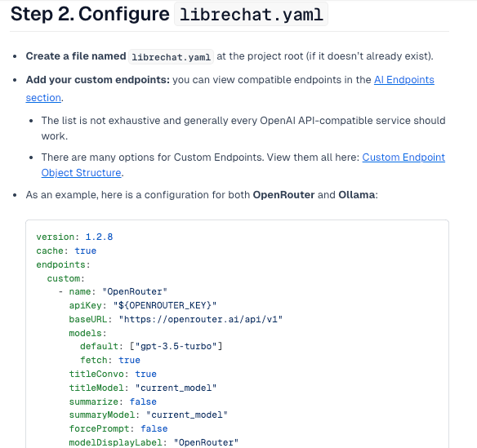The width and height of the screenshot is (477, 448).
Task: Click the 'section' link text
Action: click(x=43, y=98)
